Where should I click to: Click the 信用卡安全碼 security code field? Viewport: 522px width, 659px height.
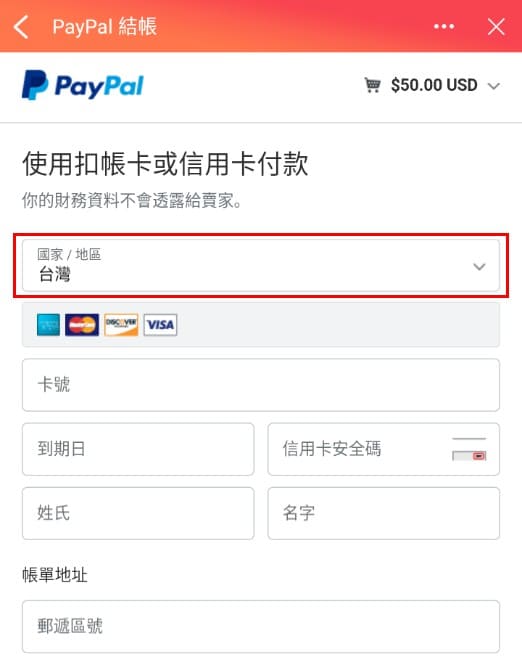pos(383,449)
